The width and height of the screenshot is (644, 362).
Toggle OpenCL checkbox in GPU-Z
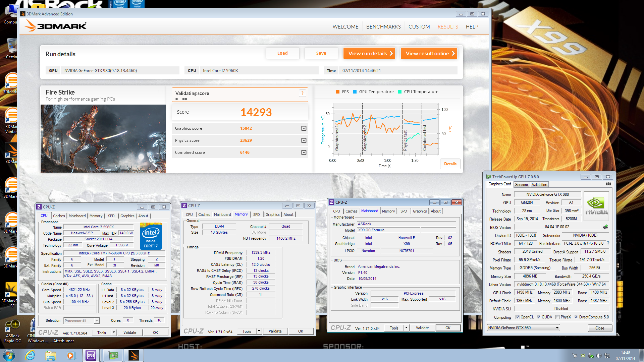point(518,317)
